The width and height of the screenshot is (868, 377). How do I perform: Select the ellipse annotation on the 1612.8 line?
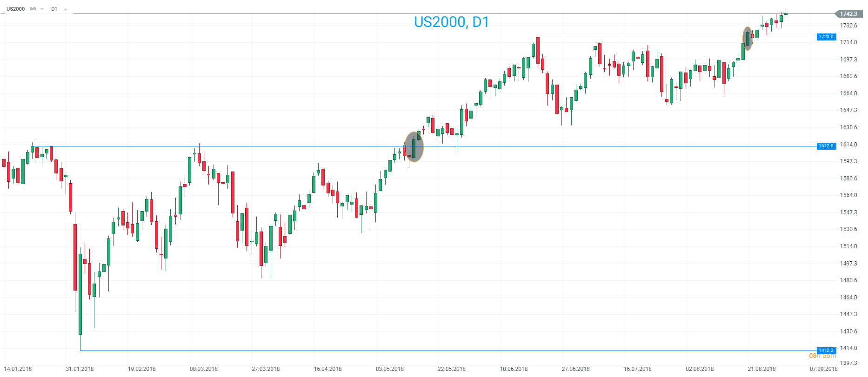(x=414, y=147)
